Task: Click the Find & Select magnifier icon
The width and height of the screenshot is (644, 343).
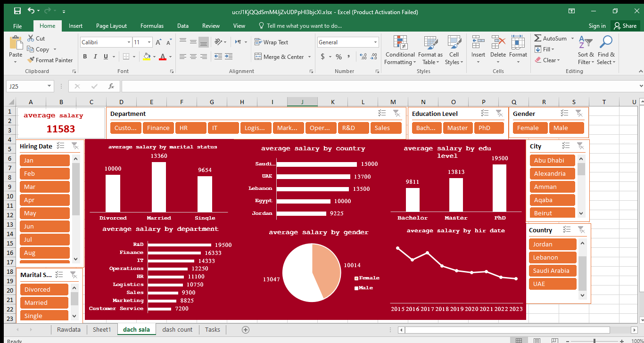Action: [x=606, y=42]
